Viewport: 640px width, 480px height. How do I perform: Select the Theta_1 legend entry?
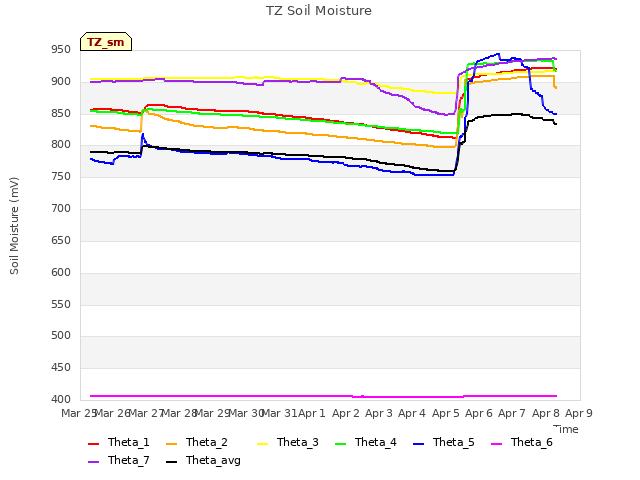119,442
